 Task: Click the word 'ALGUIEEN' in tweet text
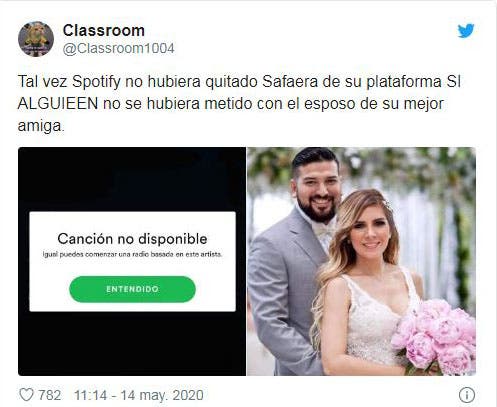pos(58,104)
